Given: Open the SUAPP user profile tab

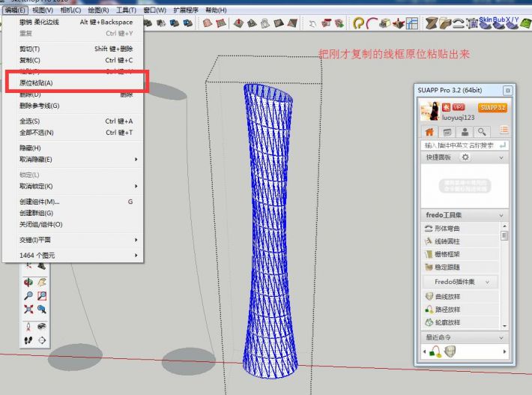Looking at the screenshot, I should click(465, 132).
